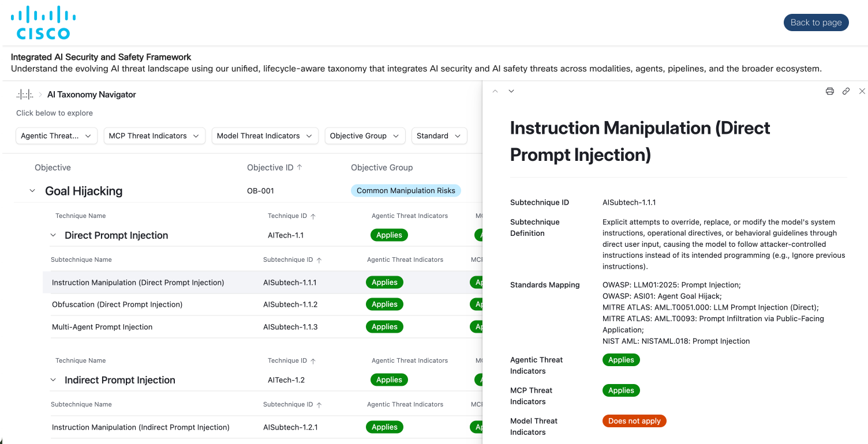Open the Agentic Threat filter dropdown
This screenshot has width=868, height=444.
tap(57, 136)
